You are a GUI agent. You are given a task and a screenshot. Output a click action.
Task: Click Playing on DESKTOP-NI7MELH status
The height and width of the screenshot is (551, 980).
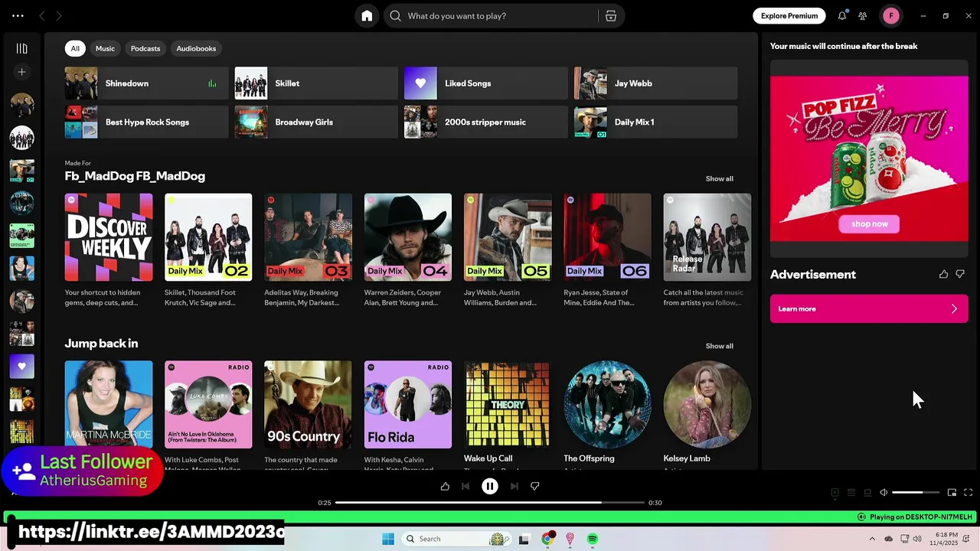point(914,517)
